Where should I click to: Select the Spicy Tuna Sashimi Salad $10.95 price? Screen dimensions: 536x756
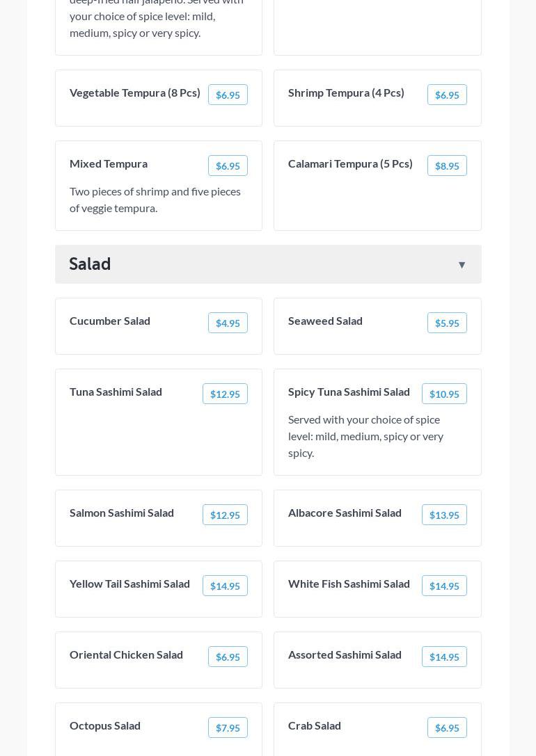tap(444, 394)
